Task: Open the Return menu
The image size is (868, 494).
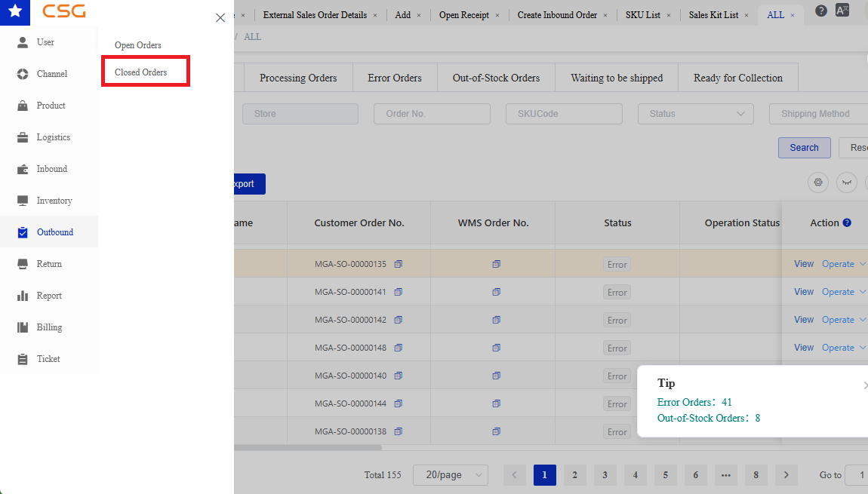Action: pos(49,264)
